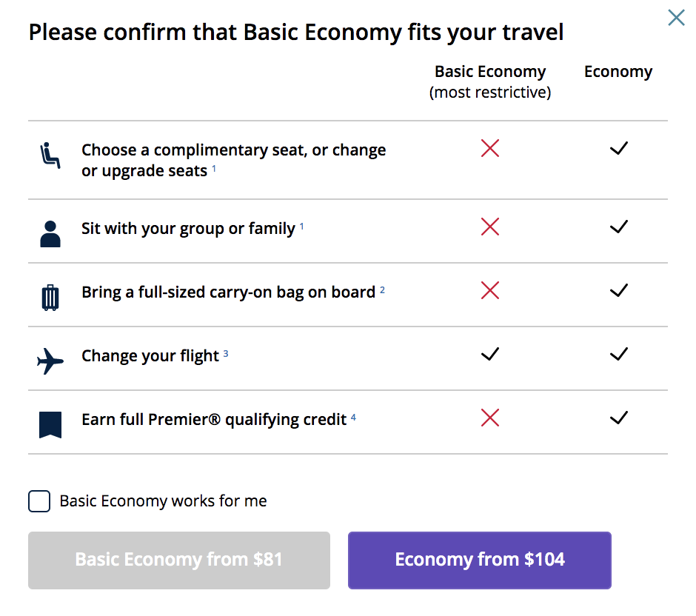Check the Basic Economy works for me box
Viewport: 696px width, 616px height.
[39, 501]
